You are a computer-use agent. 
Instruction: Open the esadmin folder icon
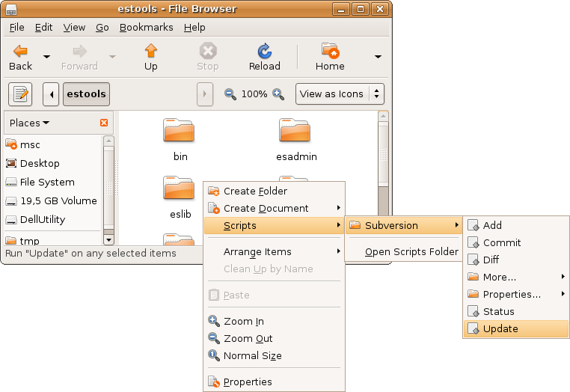point(295,130)
